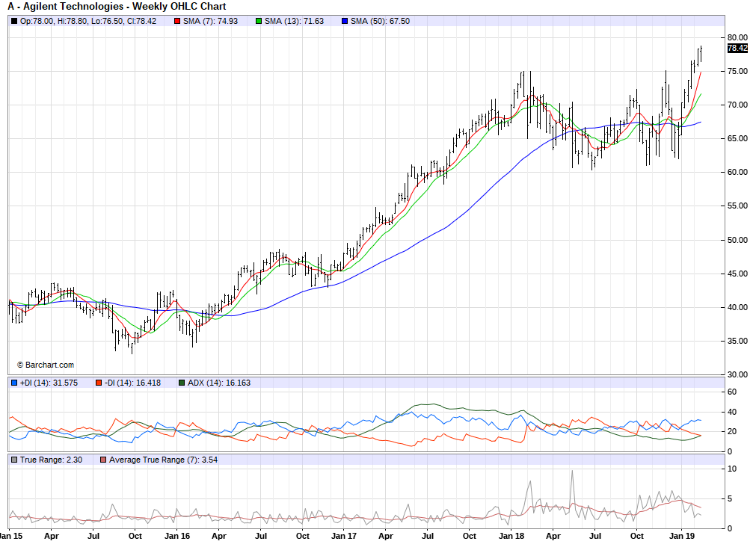Click the chart title 'A - Agilent Technologies - Weekly OHLC Chart'
The width and height of the screenshot is (756, 559).
(x=117, y=6)
